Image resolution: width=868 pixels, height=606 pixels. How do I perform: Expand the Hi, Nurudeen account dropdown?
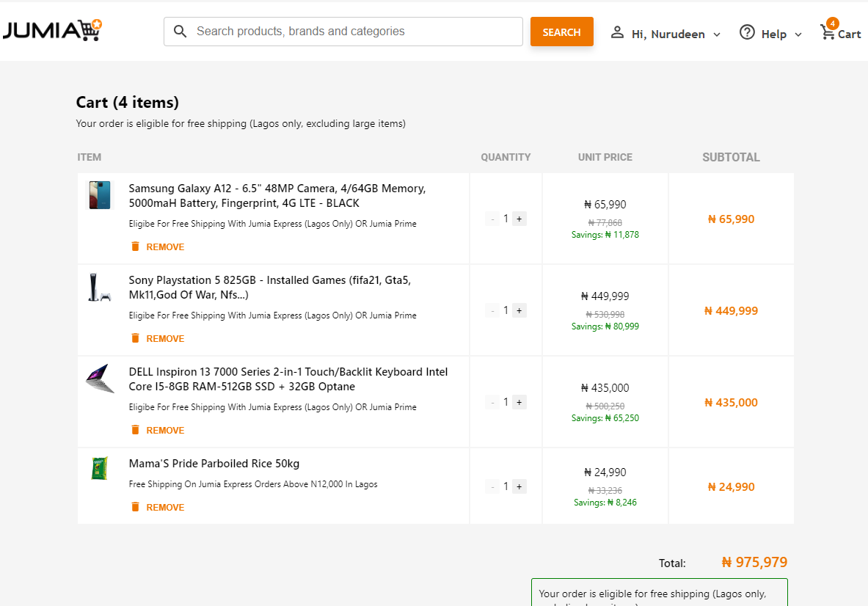pos(716,34)
